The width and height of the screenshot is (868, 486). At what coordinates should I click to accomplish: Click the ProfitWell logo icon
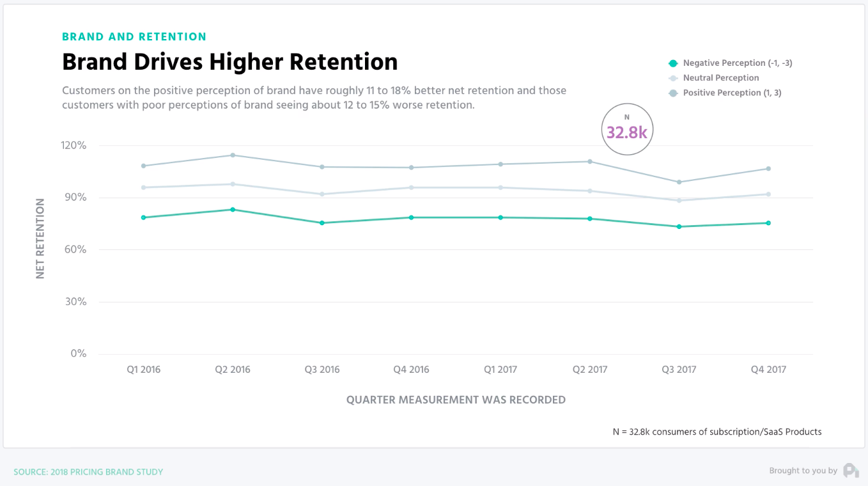click(x=851, y=471)
